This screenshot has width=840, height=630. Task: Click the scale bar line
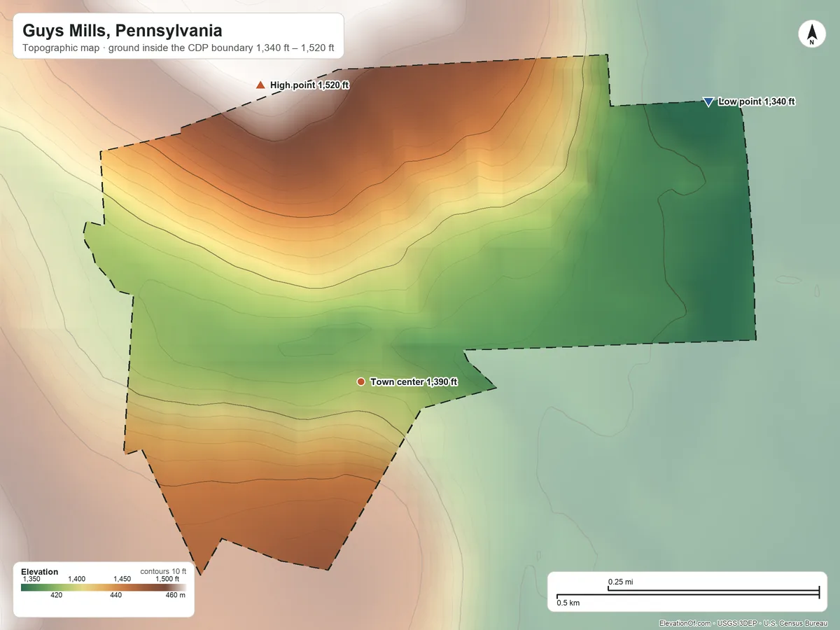pos(687,594)
